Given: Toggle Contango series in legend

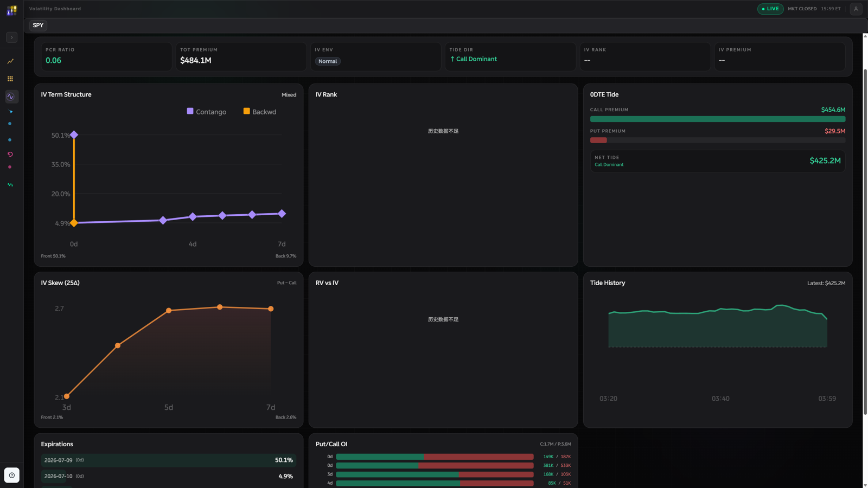Looking at the screenshot, I should tap(207, 112).
